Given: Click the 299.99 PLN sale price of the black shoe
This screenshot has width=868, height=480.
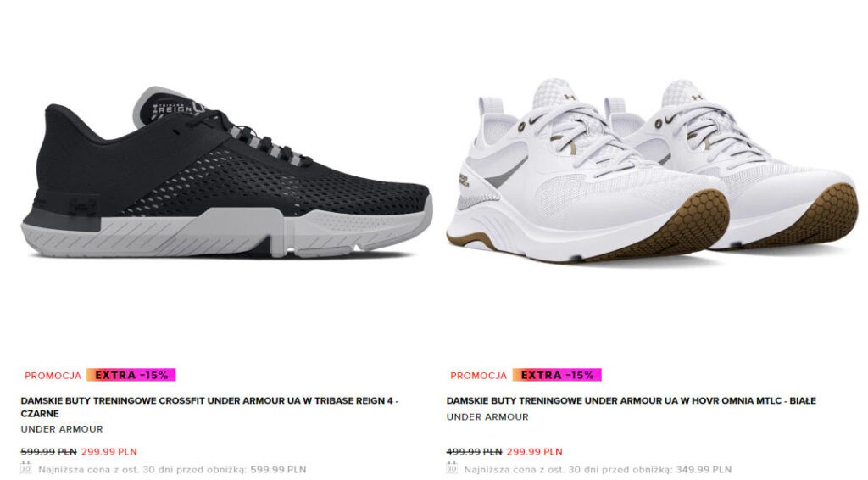Looking at the screenshot, I should click(x=109, y=452).
